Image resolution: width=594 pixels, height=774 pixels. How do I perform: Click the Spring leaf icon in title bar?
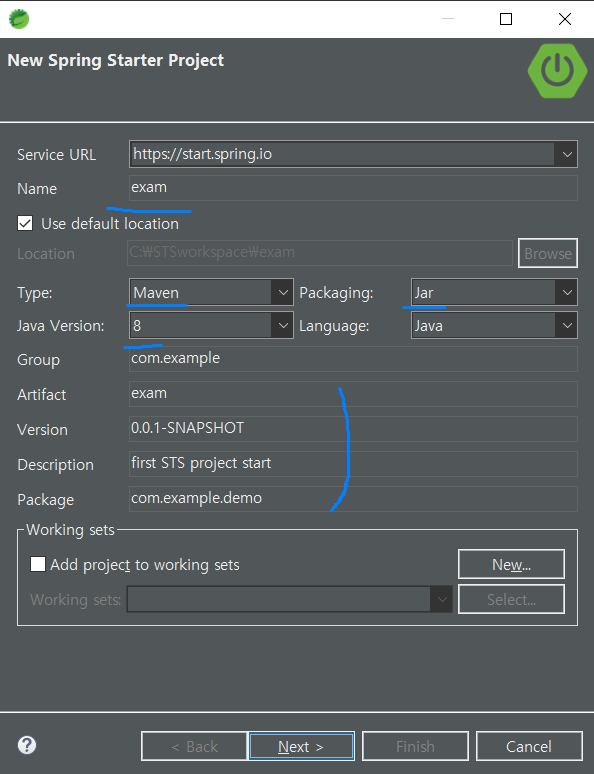[x=19, y=19]
